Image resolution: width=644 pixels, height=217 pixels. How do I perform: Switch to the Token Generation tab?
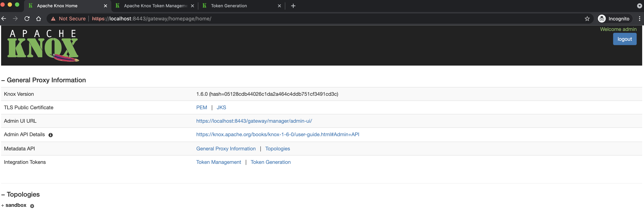click(229, 6)
